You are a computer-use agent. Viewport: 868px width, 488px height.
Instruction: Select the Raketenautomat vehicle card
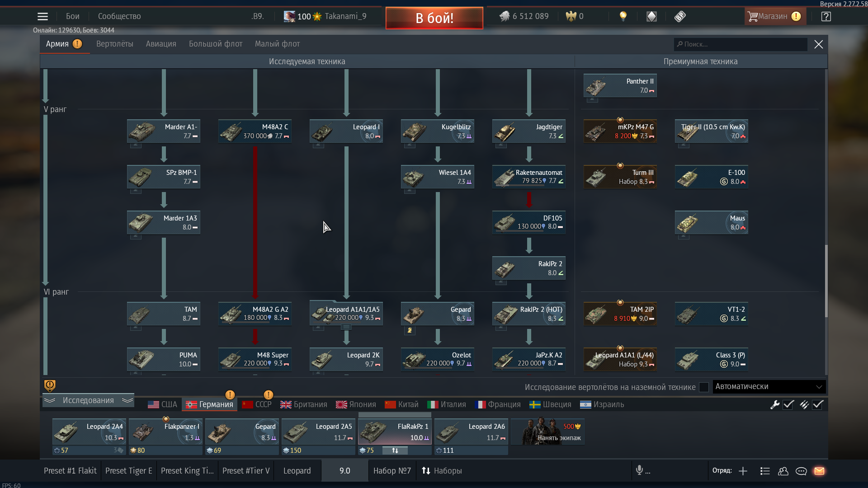tap(528, 177)
